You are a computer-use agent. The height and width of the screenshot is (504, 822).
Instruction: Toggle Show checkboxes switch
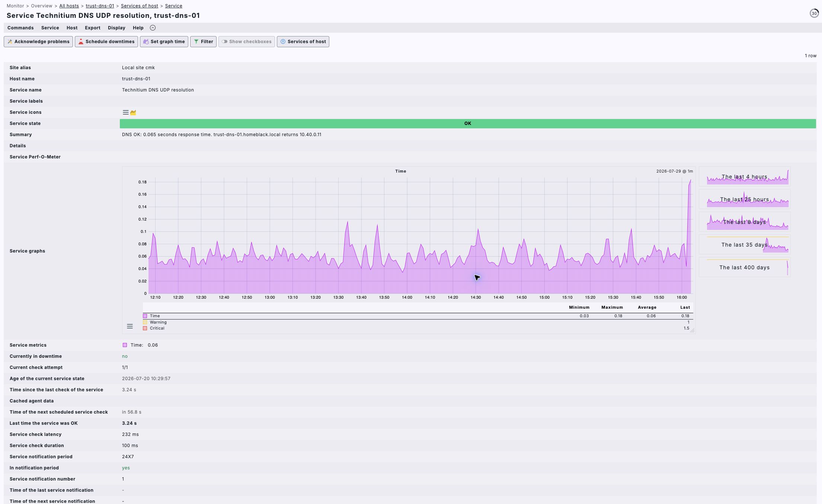point(247,42)
